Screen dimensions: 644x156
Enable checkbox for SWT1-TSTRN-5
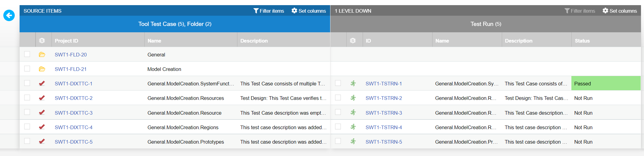tap(338, 141)
